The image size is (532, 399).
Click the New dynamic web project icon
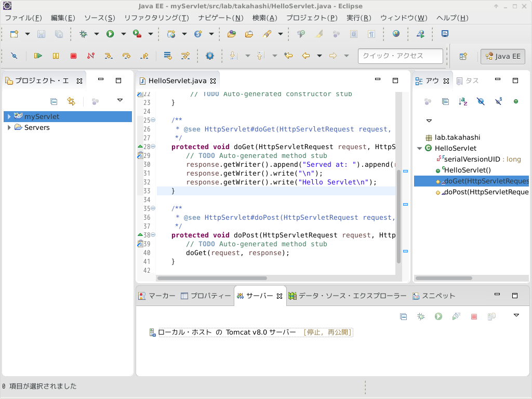click(171, 34)
